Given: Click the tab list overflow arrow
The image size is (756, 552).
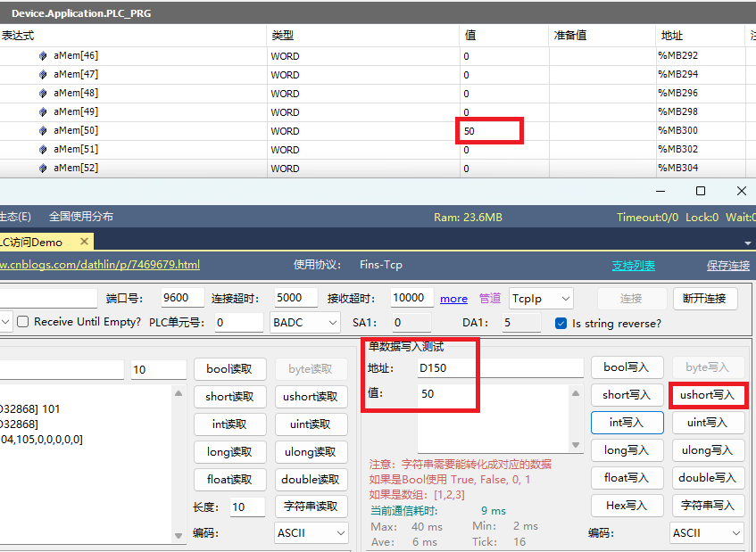Looking at the screenshot, I should click(748, 243).
